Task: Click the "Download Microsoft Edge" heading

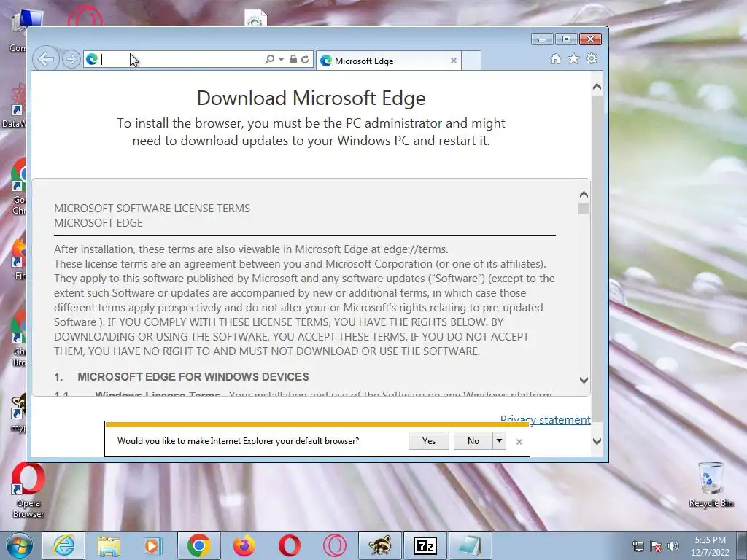Action: pos(311,98)
